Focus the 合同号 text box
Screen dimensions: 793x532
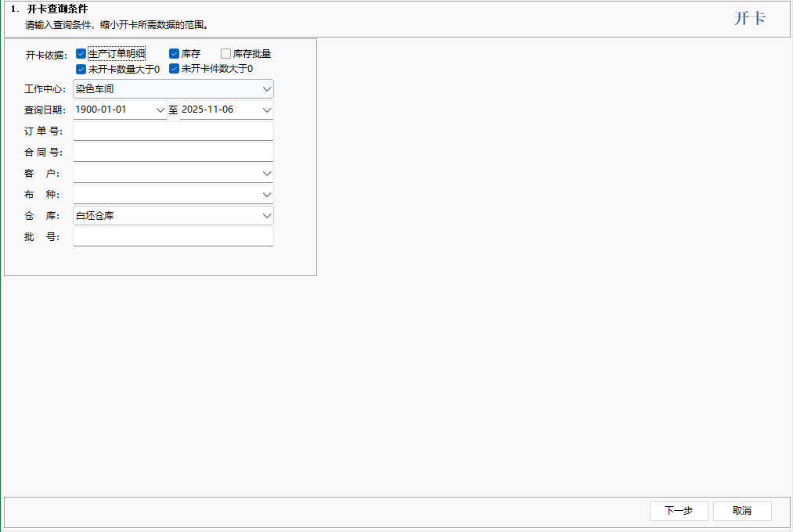[173, 153]
